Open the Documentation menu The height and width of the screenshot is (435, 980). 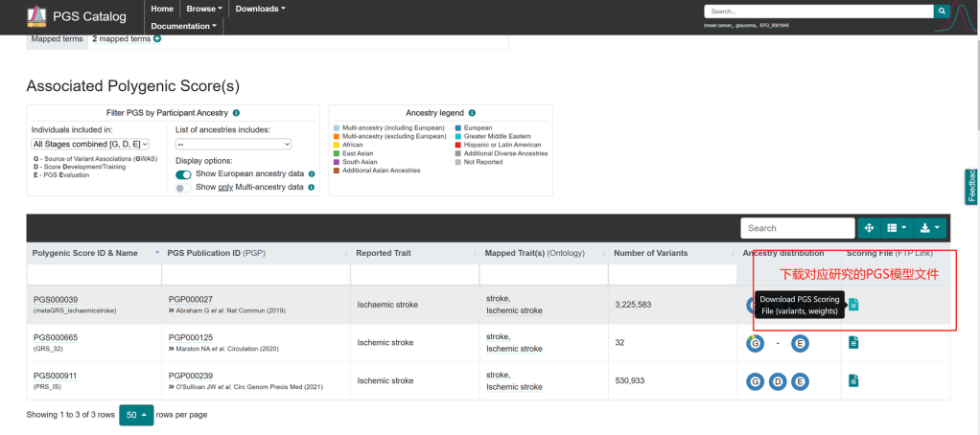[x=185, y=26]
